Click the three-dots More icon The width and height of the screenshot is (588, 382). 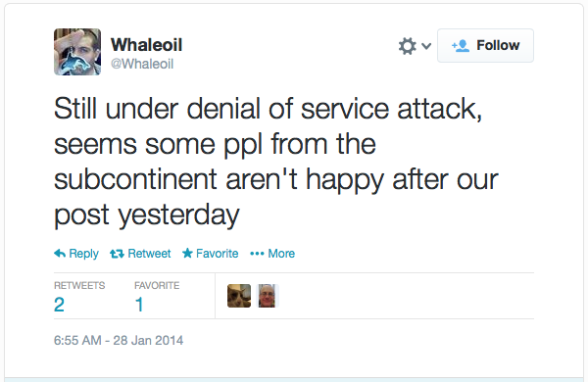click(257, 254)
